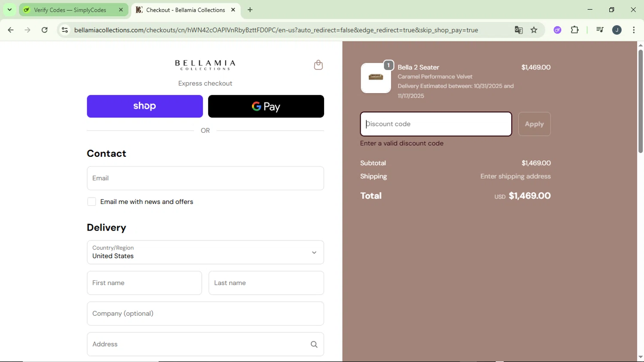Pay with Shop Pay button
Viewport: 644px width, 362px height.
(x=145, y=106)
